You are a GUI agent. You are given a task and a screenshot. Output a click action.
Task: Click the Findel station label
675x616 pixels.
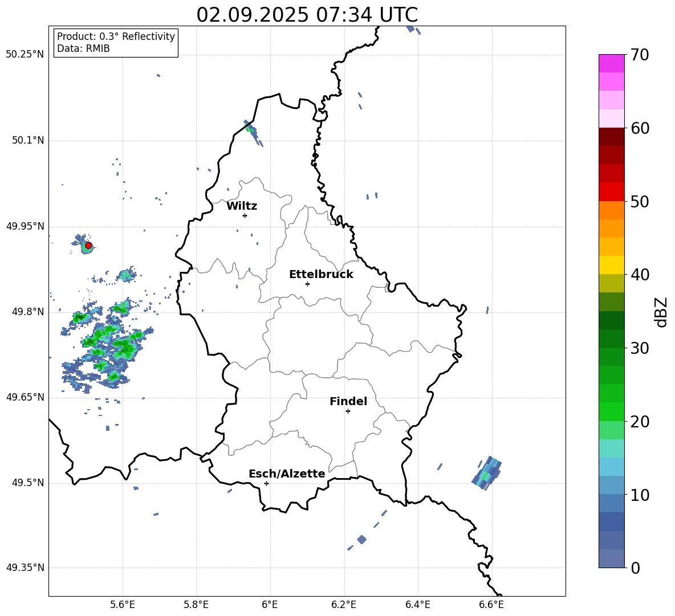tap(348, 401)
